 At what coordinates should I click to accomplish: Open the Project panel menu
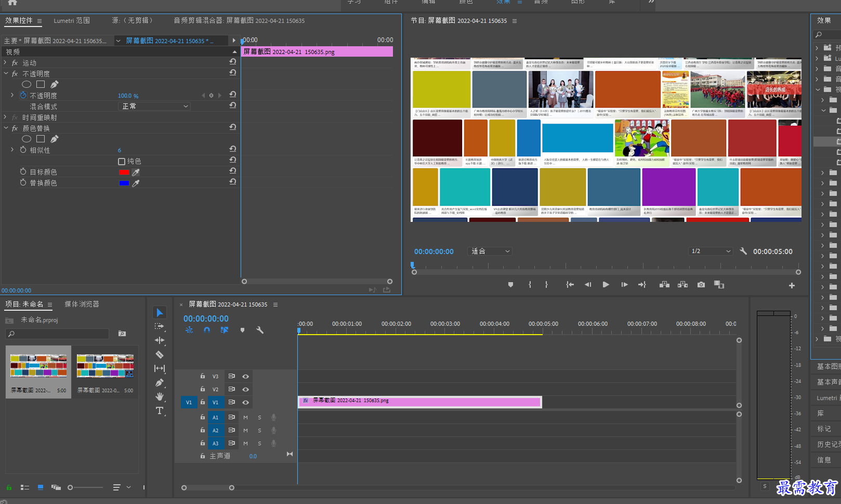[50, 304]
